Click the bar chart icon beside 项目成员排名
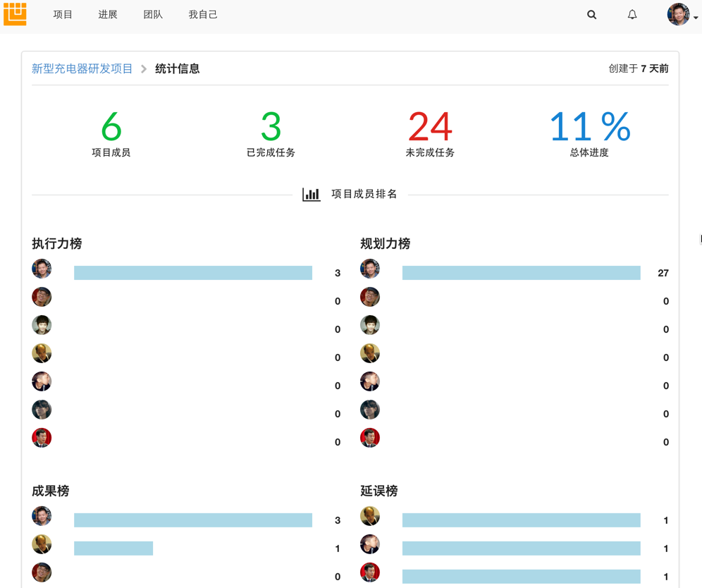Viewport: 702px width, 588px height. tap(312, 194)
